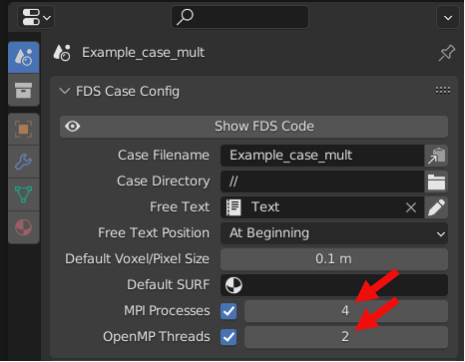Uncheck the OpenMP Threads checkbox
This screenshot has height=362, width=465.
pyautogui.click(x=229, y=337)
